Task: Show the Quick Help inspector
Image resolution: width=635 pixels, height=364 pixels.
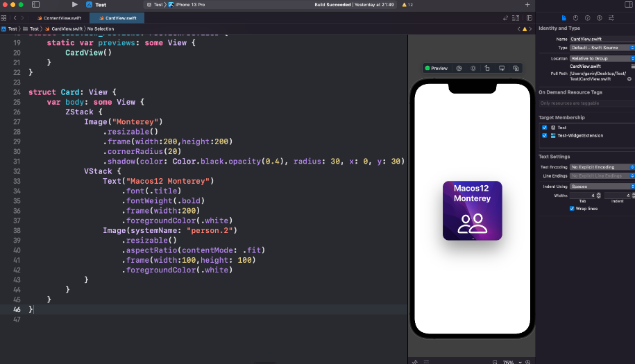Action: click(x=587, y=18)
